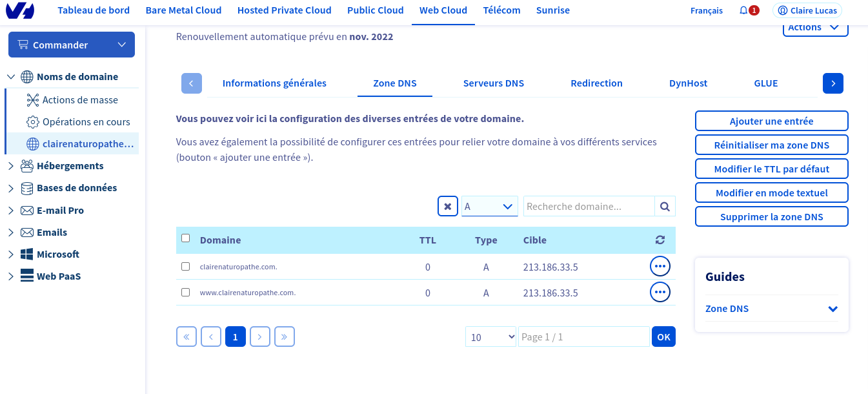
Task: Open the Public Cloud menu
Action: pyautogui.click(x=376, y=10)
